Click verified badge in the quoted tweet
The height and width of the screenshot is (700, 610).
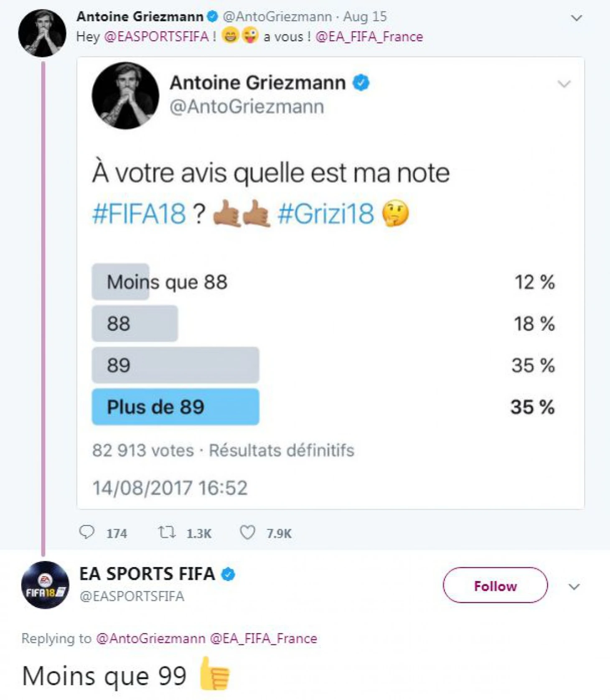(x=361, y=83)
